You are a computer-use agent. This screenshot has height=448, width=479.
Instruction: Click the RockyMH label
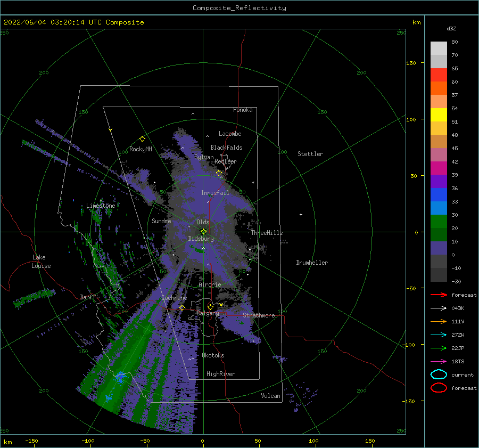(141, 149)
